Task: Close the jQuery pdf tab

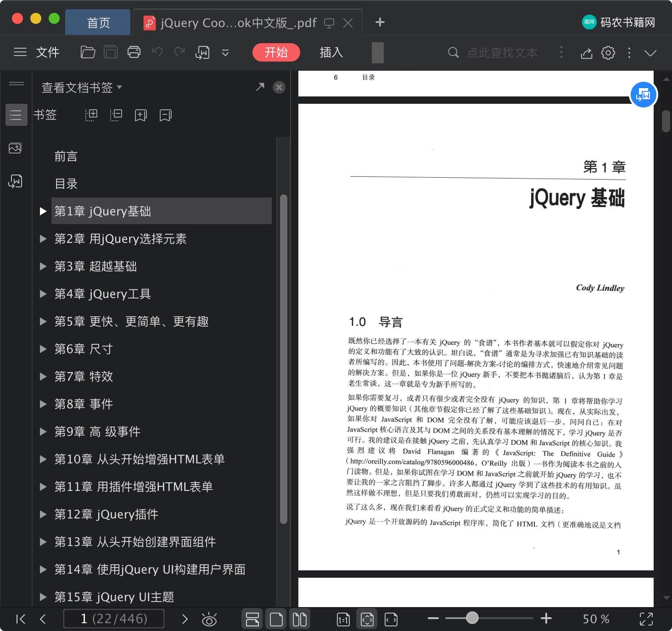Action: 348,23
